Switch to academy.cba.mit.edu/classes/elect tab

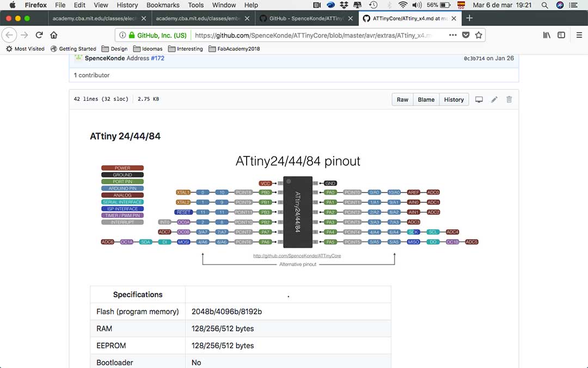pos(100,19)
